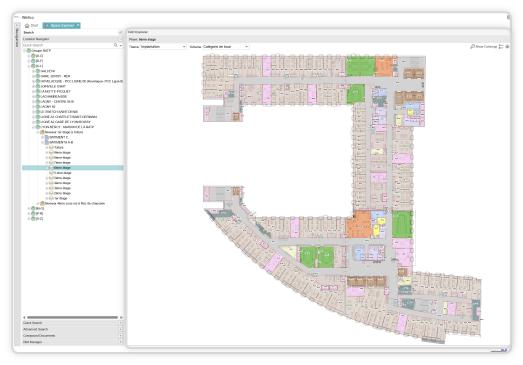Click the Niveaux 4ème sous-sol folder icon
This screenshot has width=523, height=365.
pos(42,203)
